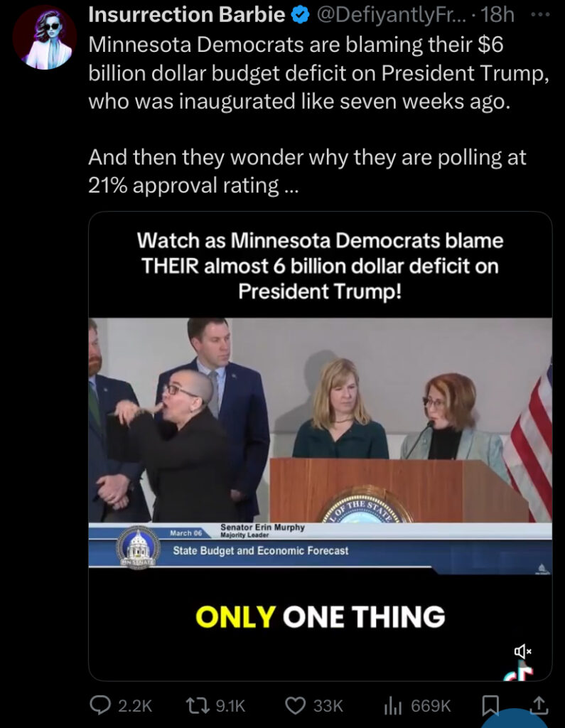The image size is (565, 728).
Task: Click the MN Senate seal logo in the video
Action: [x=138, y=548]
